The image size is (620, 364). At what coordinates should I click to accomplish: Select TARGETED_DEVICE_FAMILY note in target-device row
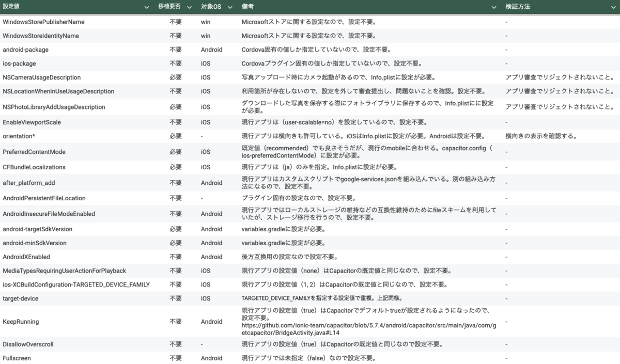coord(321,298)
